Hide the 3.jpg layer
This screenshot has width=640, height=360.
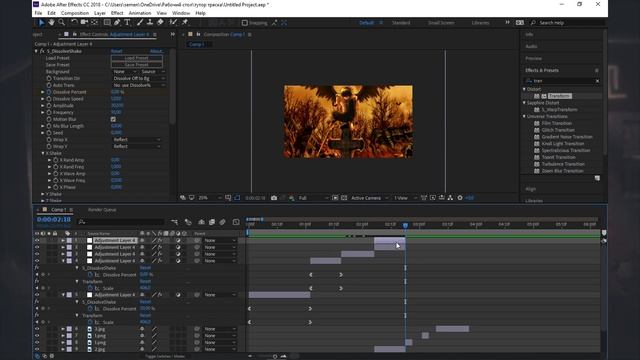click(x=37, y=329)
